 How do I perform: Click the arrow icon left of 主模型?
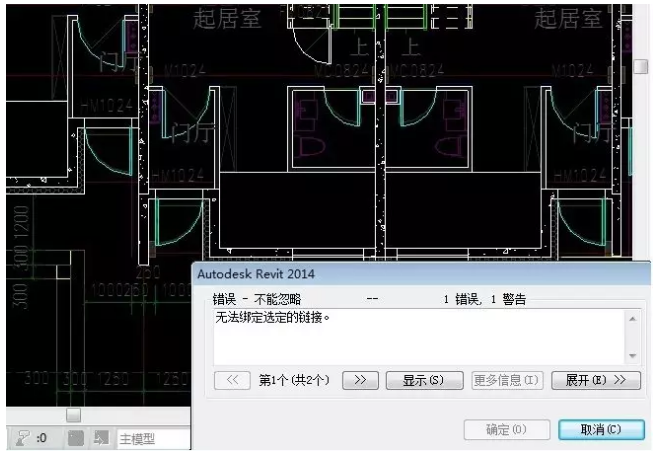(x=101, y=438)
